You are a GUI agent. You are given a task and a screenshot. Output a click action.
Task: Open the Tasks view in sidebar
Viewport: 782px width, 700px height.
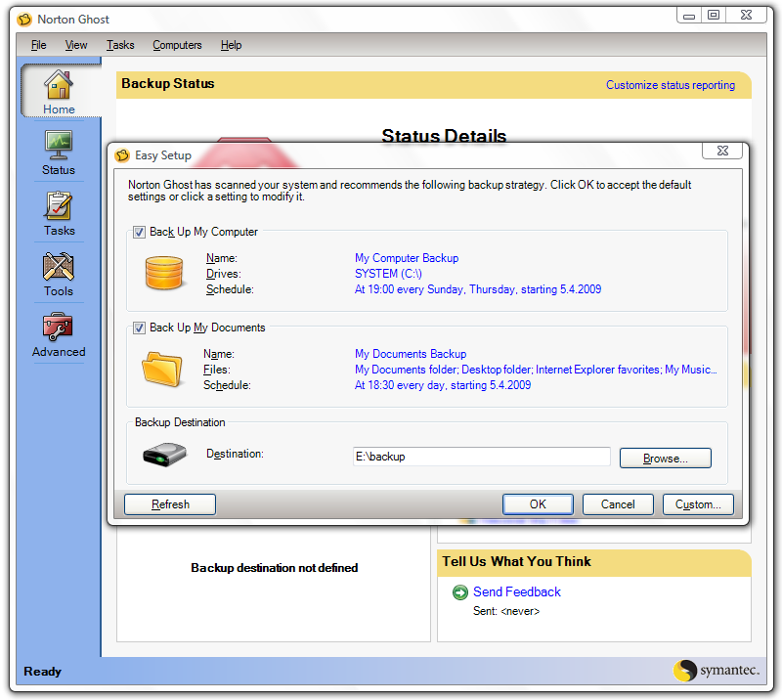59,213
